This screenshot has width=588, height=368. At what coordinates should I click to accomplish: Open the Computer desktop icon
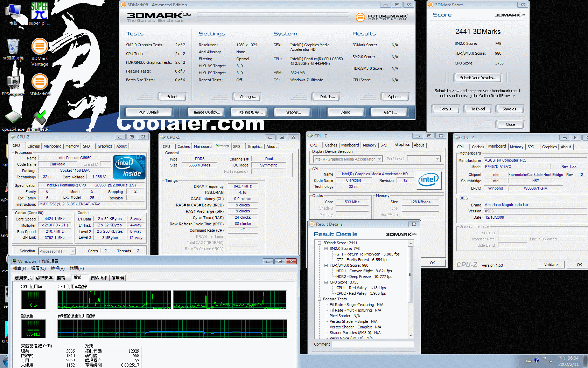[13, 14]
